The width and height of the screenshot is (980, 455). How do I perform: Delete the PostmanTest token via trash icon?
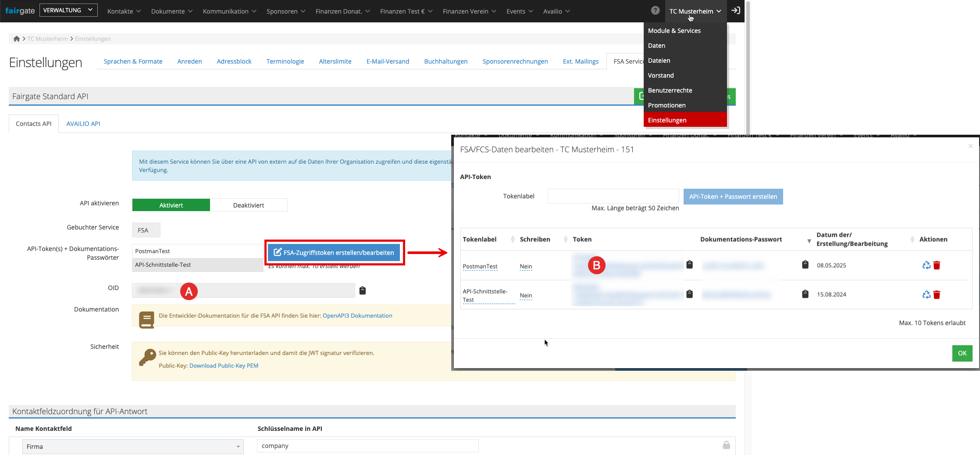[937, 265]
